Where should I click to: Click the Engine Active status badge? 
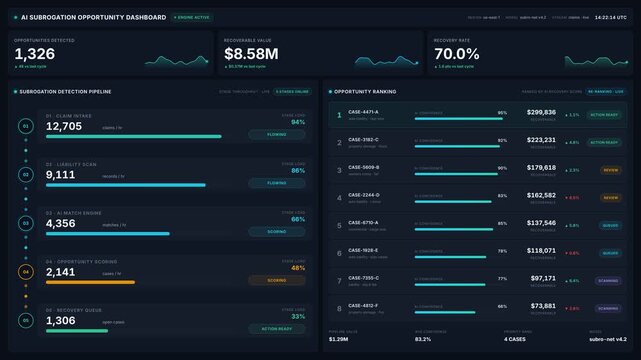[x=192, y=18]
